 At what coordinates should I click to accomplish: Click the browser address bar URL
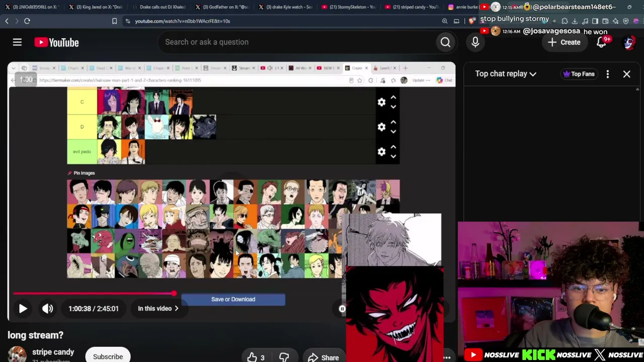click(182, 21)
